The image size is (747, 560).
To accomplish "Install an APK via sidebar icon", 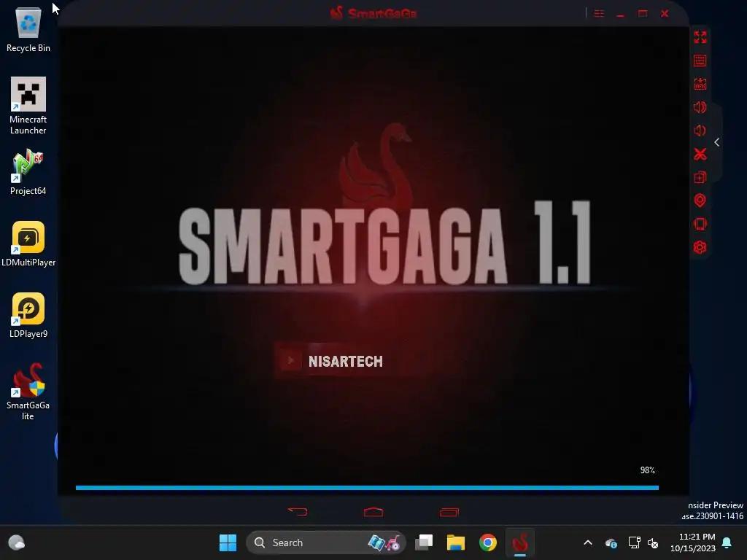I will (700, 84).
